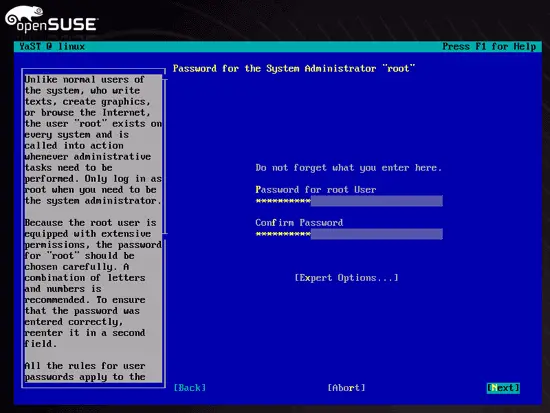Viewport: 550px width, 413px height.
Task: Click the openSUSE logo
Action: tap(51, 19)
